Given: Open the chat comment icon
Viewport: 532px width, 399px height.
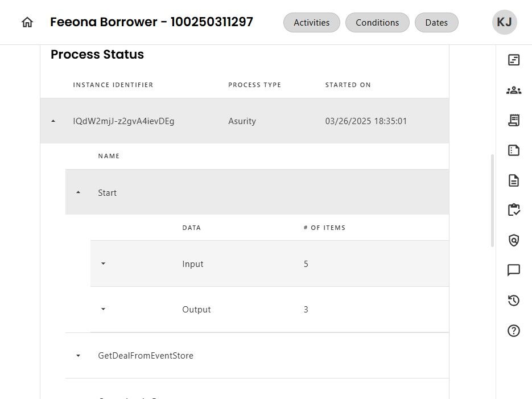Looking at the screenshot, I should (514, 270).
